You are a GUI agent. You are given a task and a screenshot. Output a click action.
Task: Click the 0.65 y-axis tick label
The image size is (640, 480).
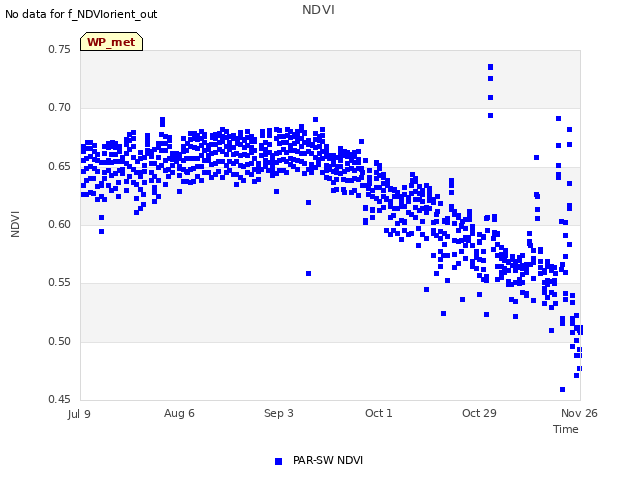[x=60, y=167]
